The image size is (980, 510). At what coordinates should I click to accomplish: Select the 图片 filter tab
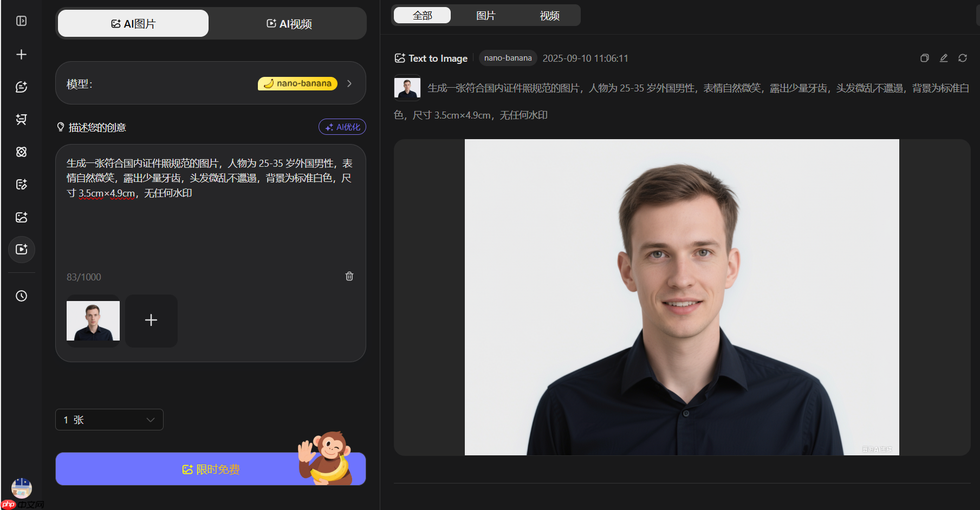pyautogui.click(x=485, y=16)
